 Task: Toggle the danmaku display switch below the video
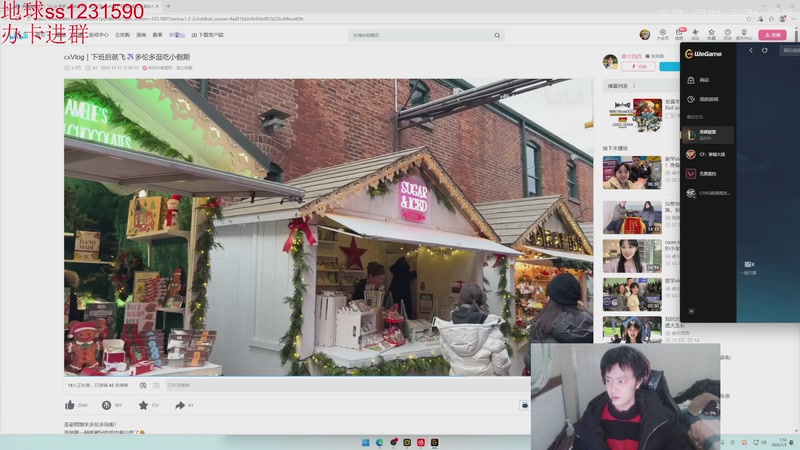click(143, 385)
